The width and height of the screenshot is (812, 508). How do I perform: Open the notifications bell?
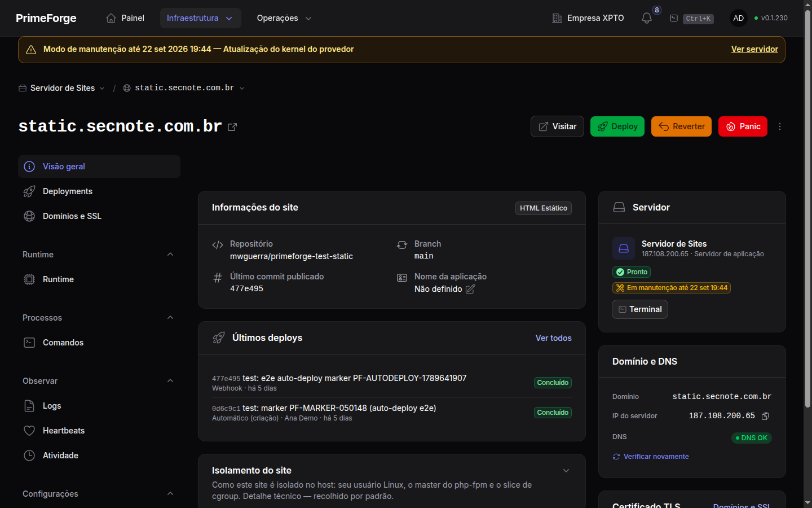pos(647,18)
